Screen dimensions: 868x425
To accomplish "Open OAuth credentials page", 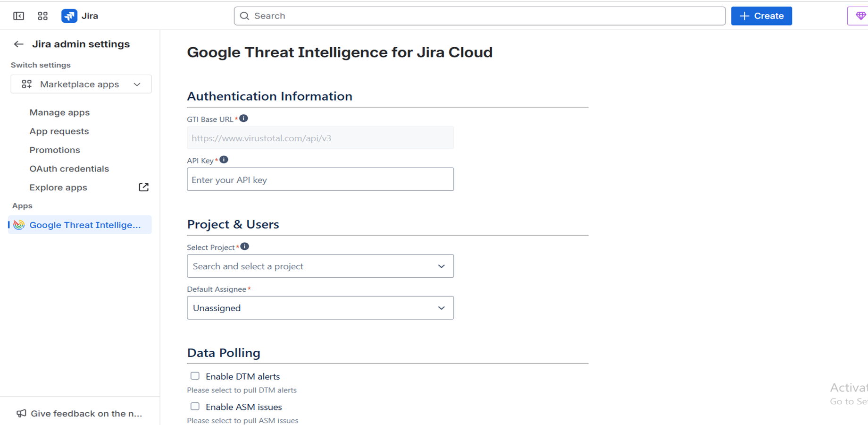I will [x=69, y=169].
